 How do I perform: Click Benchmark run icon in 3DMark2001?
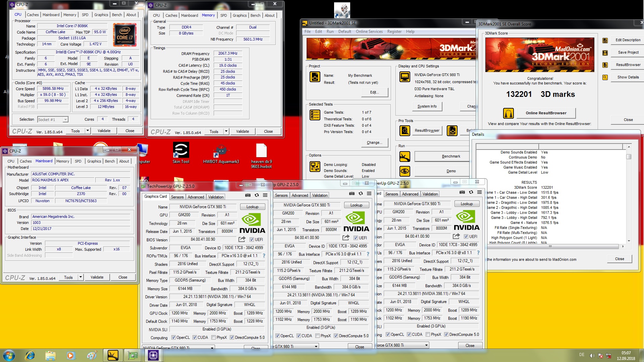tap(405, 157)
